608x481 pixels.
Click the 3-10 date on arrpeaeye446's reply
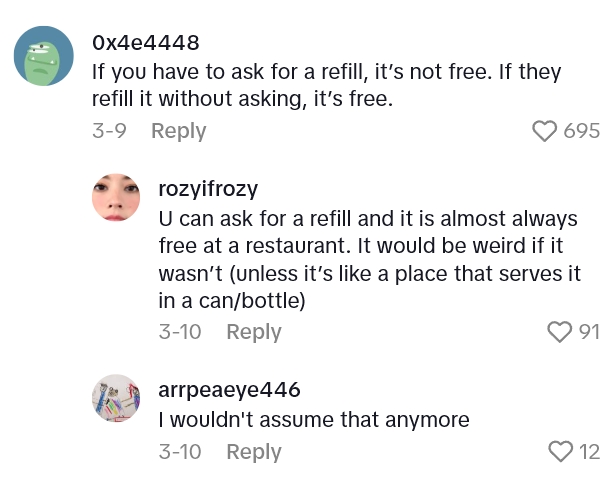point(180,452)
